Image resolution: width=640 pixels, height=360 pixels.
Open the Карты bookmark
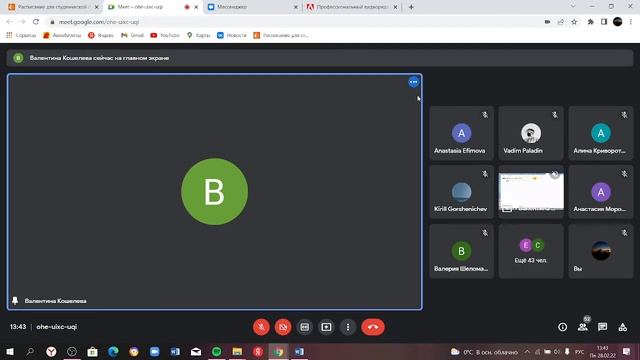(198, 36)
